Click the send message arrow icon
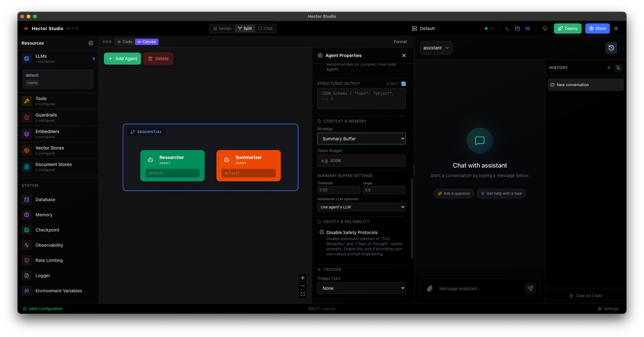 coord(530,289)
